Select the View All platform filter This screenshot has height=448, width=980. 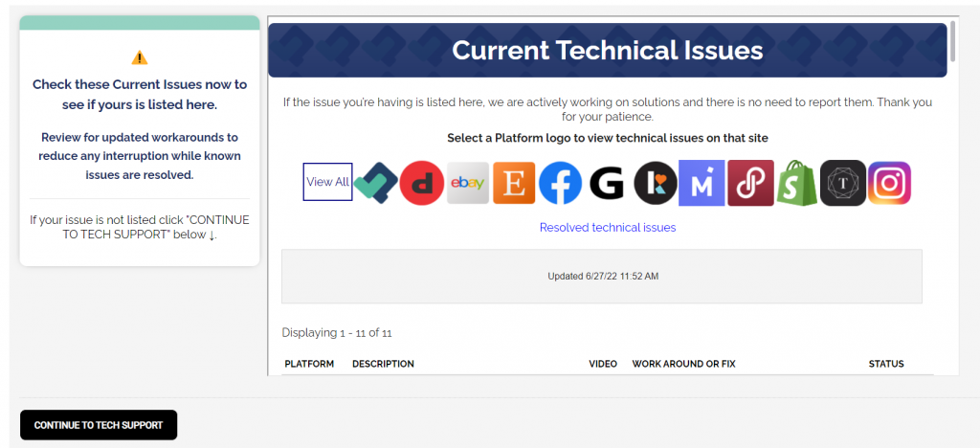coord(327,182)
